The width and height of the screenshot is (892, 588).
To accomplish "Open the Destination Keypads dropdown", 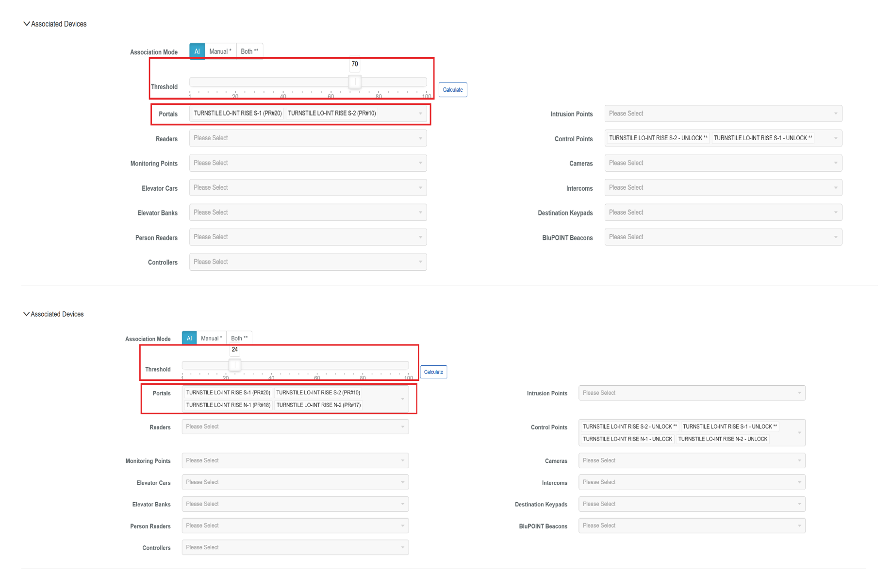I will (x=723, y=212).
